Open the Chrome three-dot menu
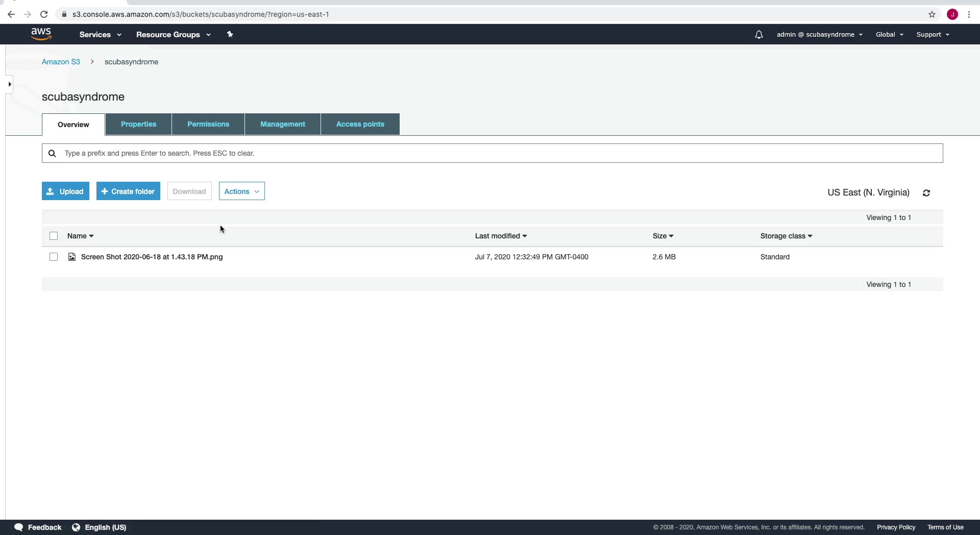The width and height of the screenshot is (980, 535). pos(969,14)
